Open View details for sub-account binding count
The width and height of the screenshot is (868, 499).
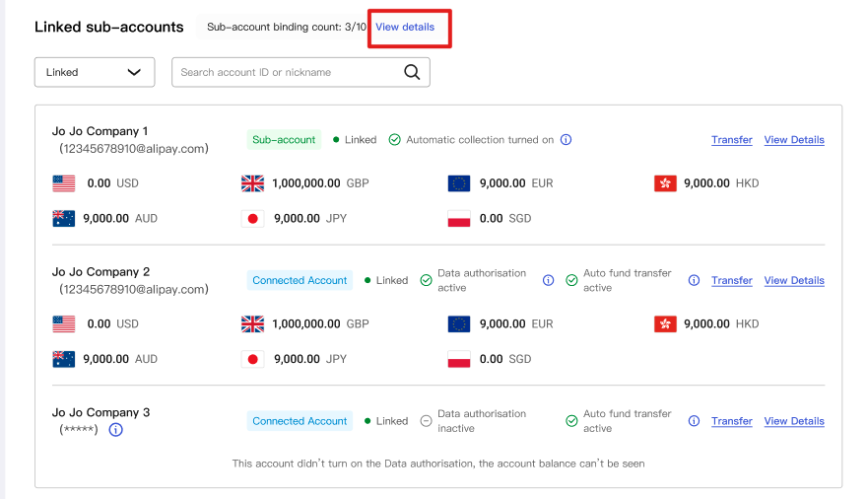(405, 27)
